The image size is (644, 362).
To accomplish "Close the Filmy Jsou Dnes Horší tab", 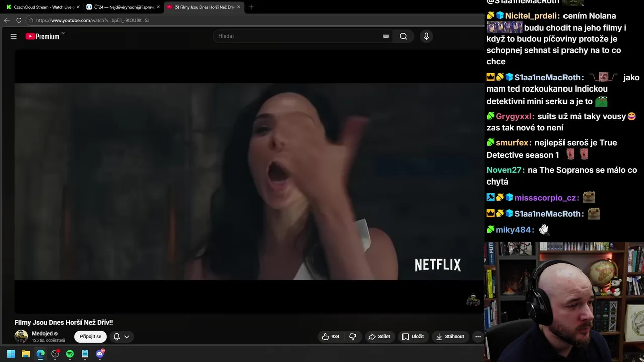I will point(239,7).
